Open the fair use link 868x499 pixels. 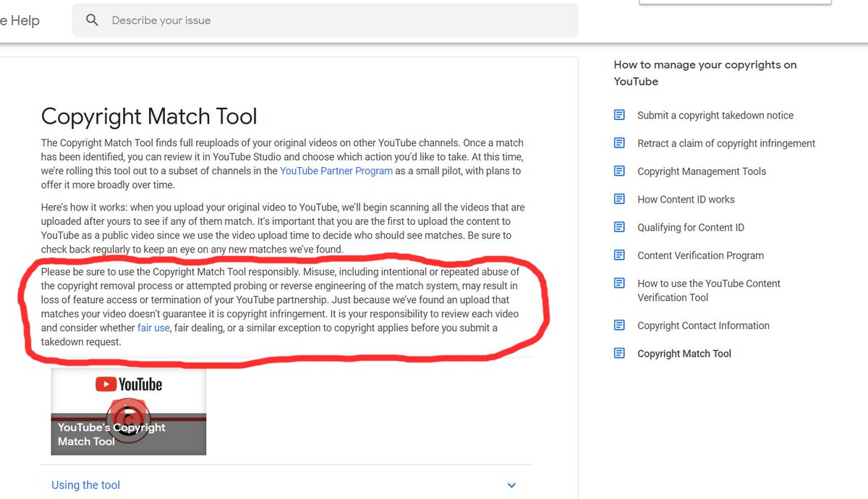pyautogui.click(x=153, y=328)
